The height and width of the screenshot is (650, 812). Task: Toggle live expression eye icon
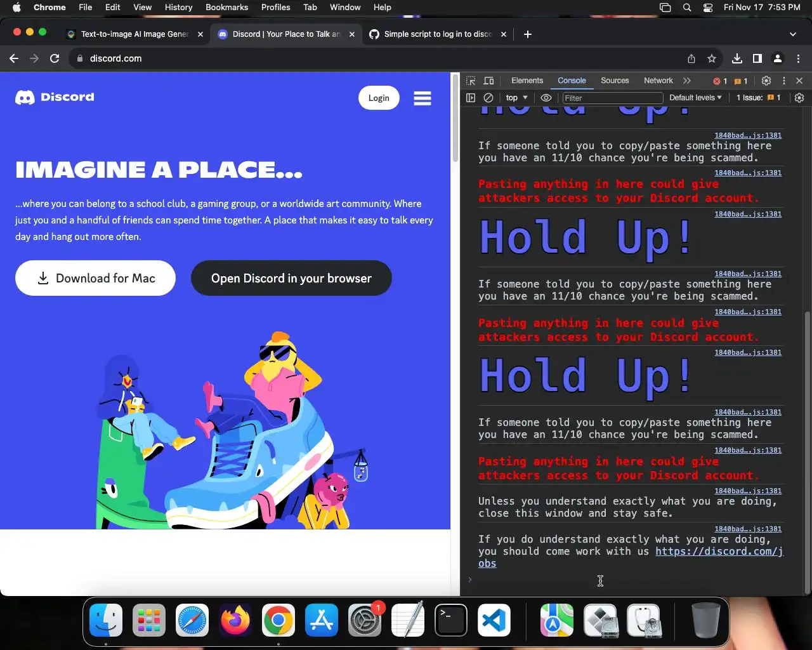[x=546, y=98]
